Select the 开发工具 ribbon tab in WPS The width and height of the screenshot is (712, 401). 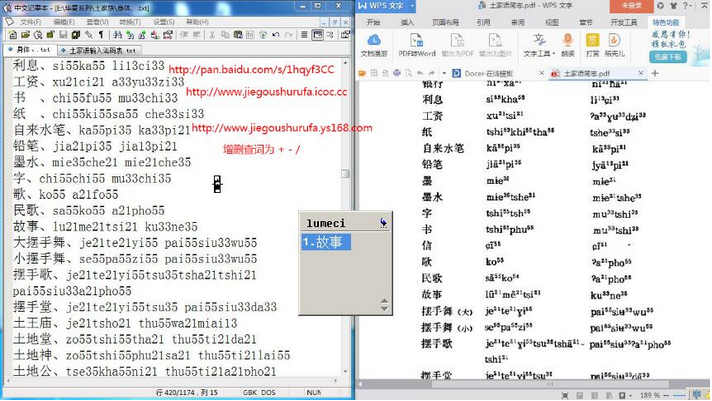pyautogui.click(x=623, y=22)
